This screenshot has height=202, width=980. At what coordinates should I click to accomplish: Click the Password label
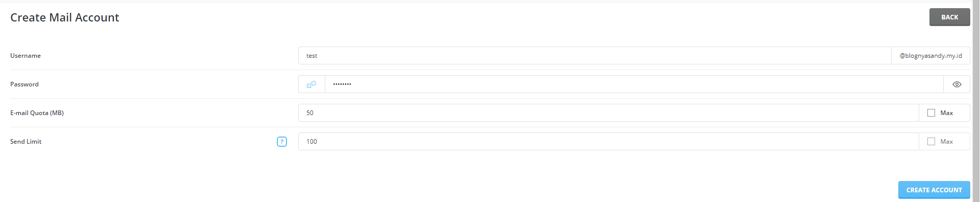point(25,84)
